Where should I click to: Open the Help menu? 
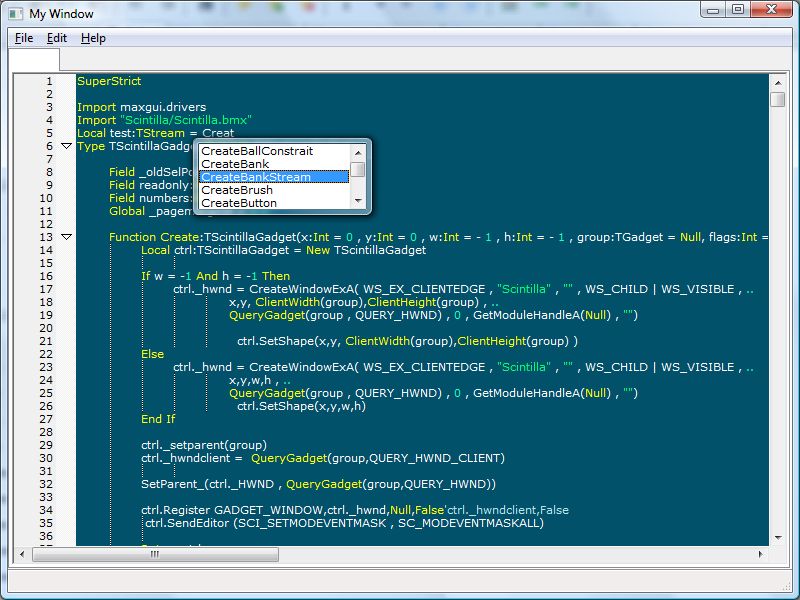pos(93,38)
